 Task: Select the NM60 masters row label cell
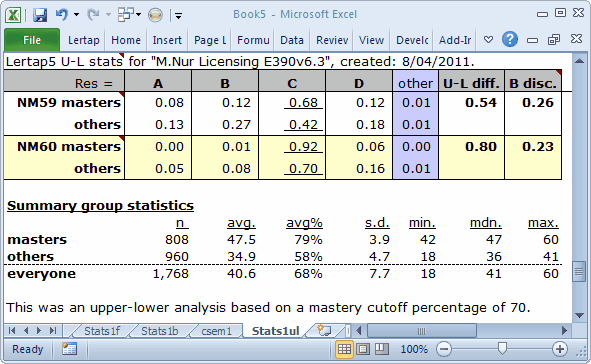click(x=64, y=147)
